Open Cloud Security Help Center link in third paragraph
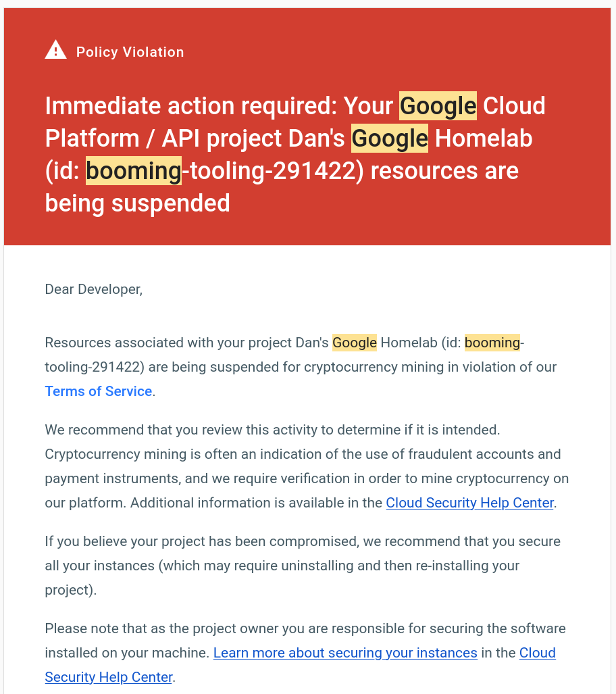 pos(469,503)
